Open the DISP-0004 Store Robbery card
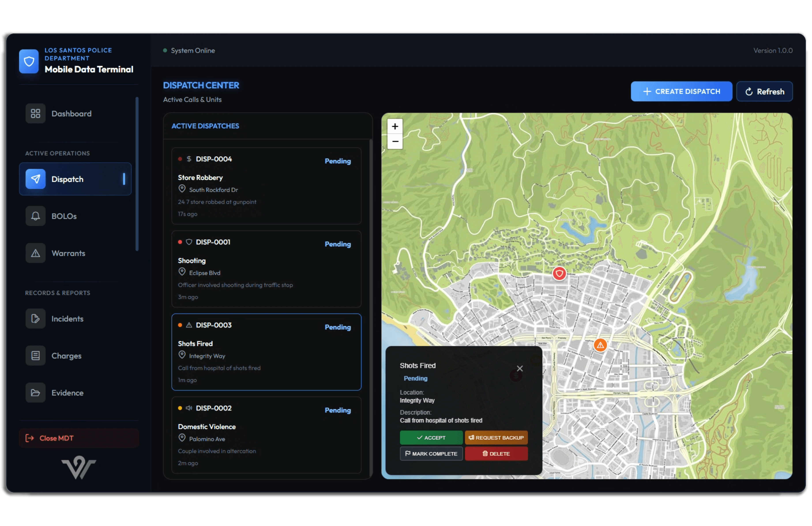812x526 pixels. pyautogui.click(x=266, y=186)
